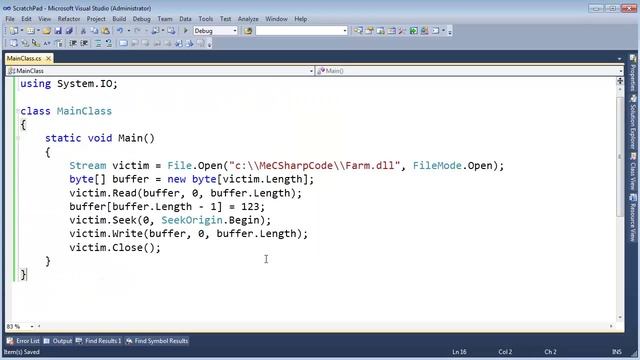Viewport: 640px width, 360px height.
Task: Click the Display Quick Info icon
Action: click(36, 43)
